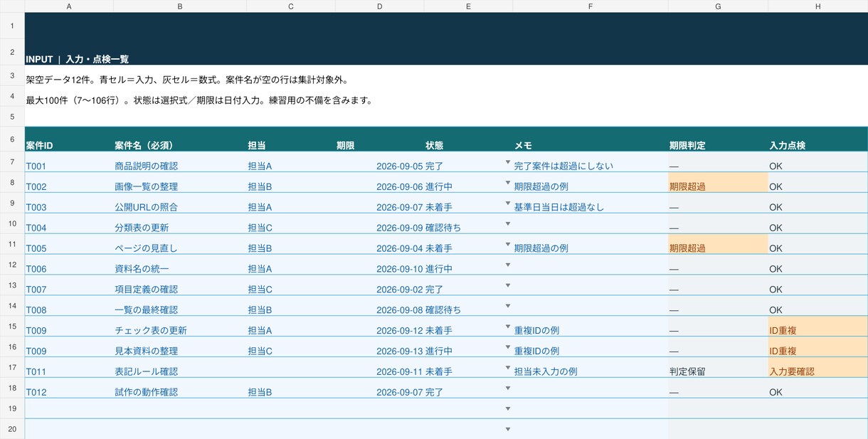
Task: Select column D header
Action: tap(380, 6)
